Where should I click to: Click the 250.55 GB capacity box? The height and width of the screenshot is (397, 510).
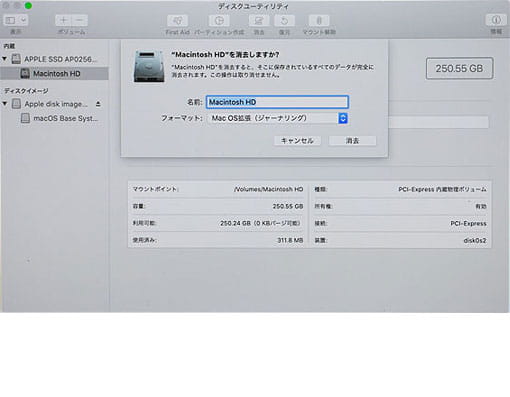pos(459,68)
